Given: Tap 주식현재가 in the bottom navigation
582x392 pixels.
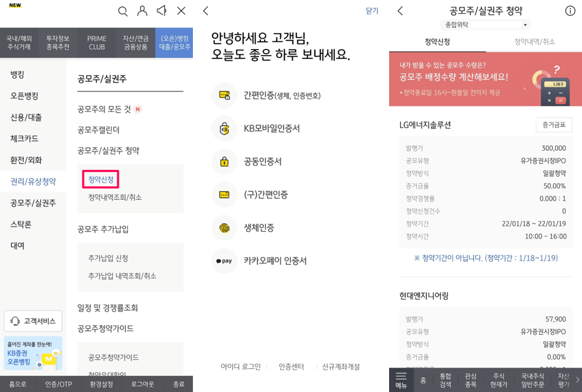Looking at the screenshot, I should [x=499, y=380].
